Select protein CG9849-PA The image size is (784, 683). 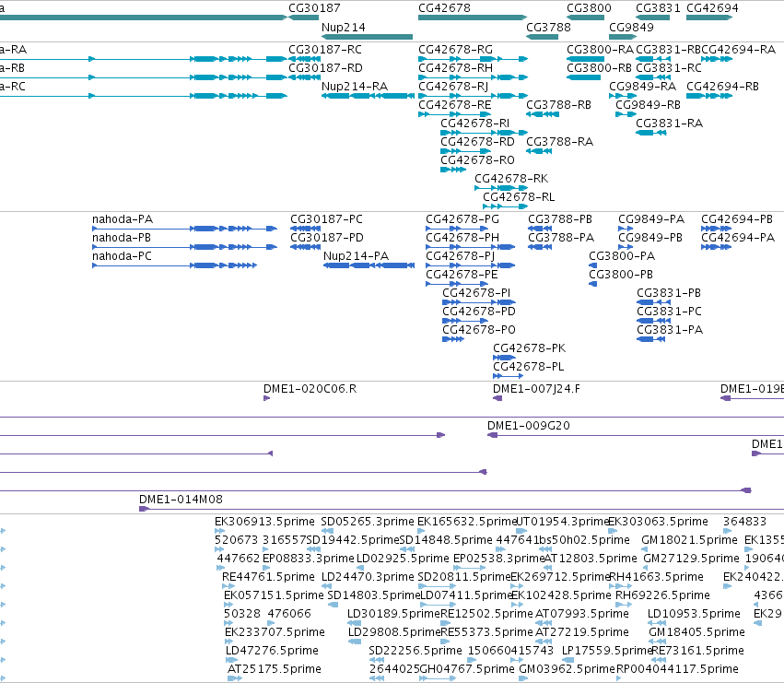[x=651, y=219]
